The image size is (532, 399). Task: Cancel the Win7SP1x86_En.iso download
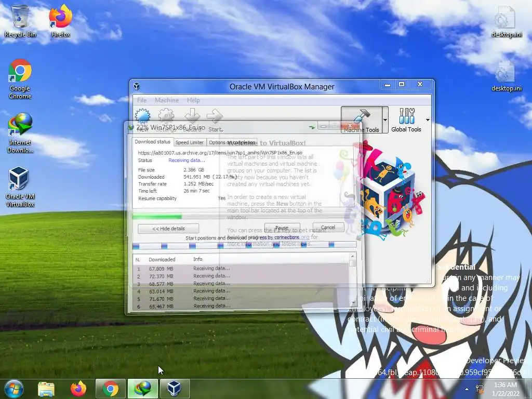click(x=328, y=228)
